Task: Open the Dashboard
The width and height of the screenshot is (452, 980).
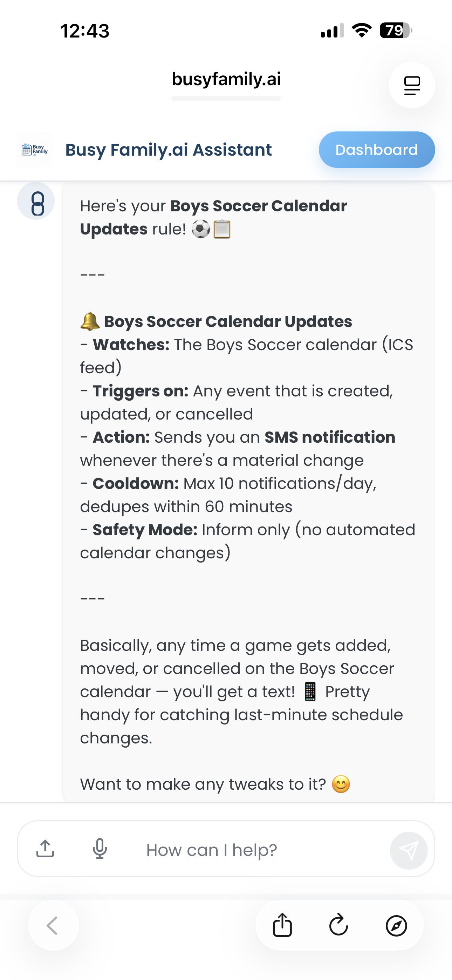Action: [376, 150]
